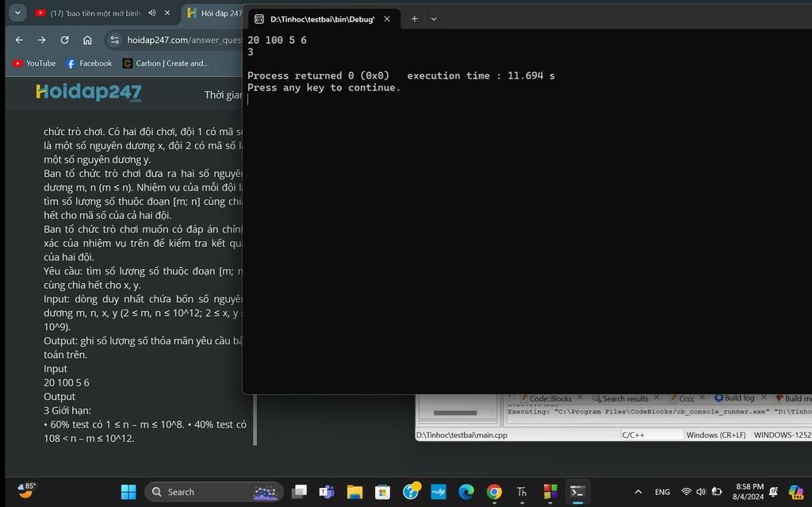Click the terminal input line '20 100 5 6'
The height and width of the screenshot is (507, 812).
pyautogui.click(x=277, y=40)
